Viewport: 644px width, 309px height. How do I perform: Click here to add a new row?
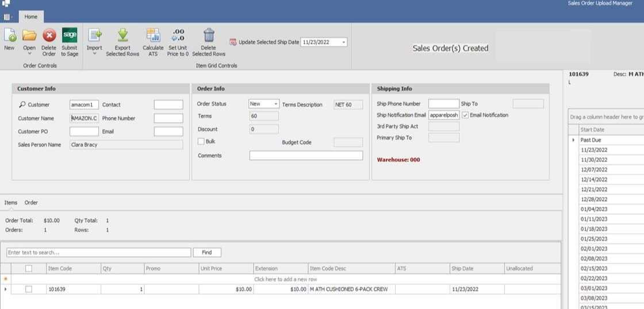pos(285,279)
